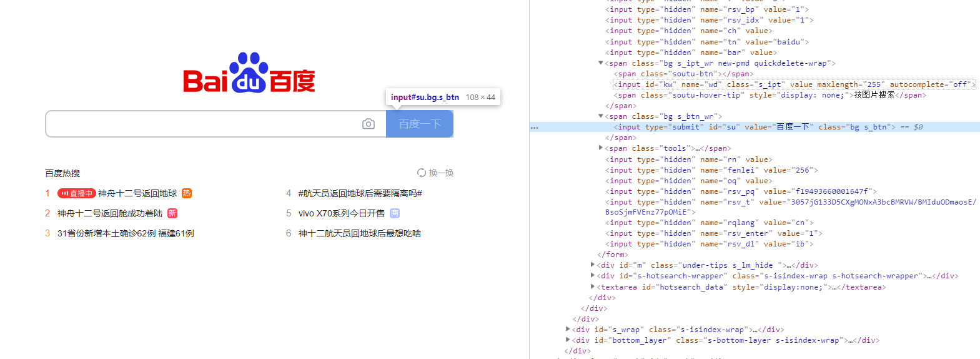Select hidden input name rn line
Viewport: 980px width, 359px height.
689,159
